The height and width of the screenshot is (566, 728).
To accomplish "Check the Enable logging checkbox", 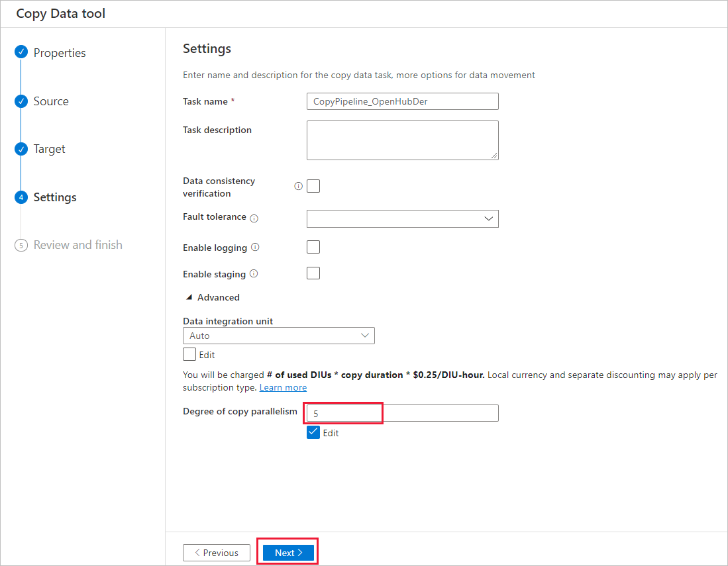I will point(313,247).
